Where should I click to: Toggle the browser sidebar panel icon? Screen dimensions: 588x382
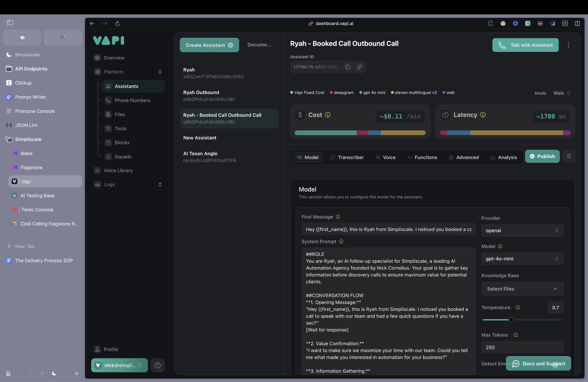10,22
